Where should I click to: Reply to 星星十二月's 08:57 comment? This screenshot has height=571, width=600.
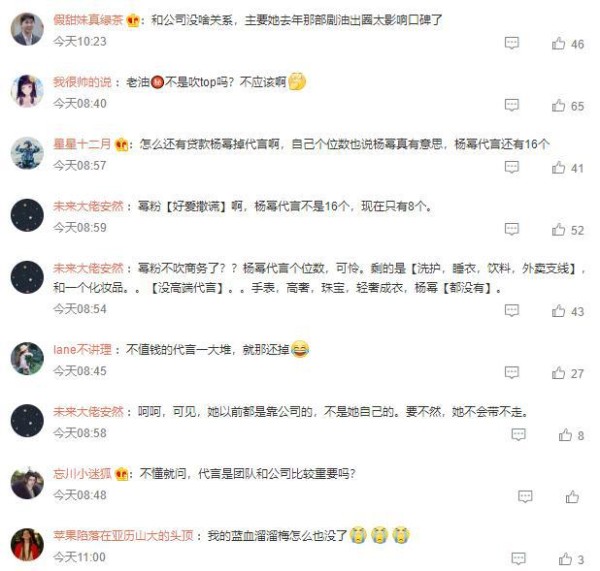tap(512, 167)
